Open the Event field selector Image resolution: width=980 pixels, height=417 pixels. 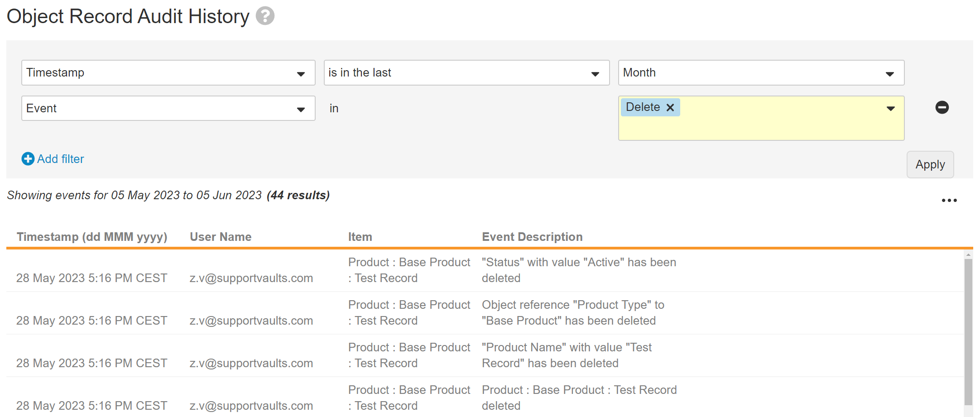(x=301, y=108)
